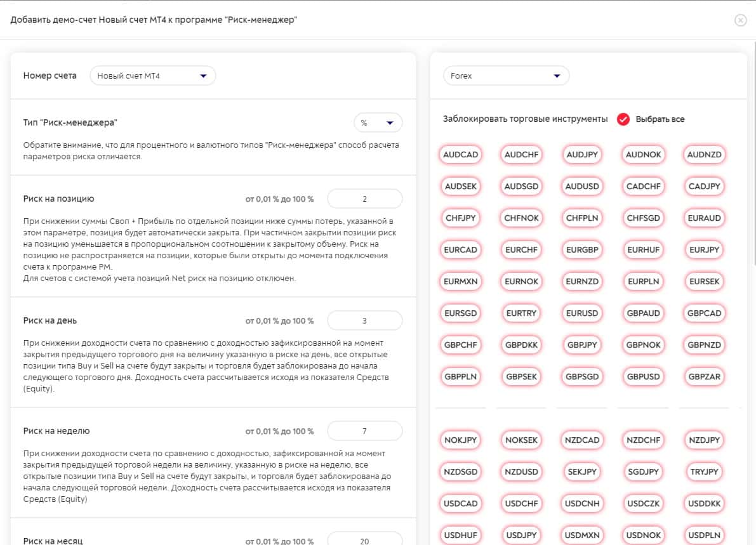
Task: Open the Risk-manager type % dropdown
Action: coord(378,123)
